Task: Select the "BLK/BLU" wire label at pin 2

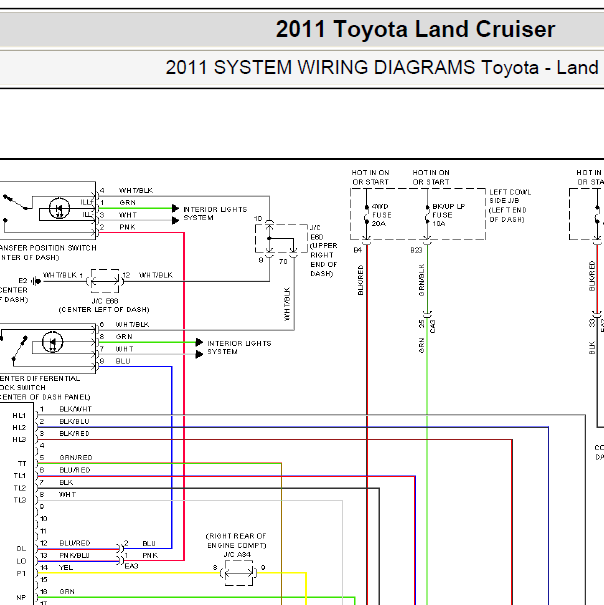Action: [x=74, y=421]
